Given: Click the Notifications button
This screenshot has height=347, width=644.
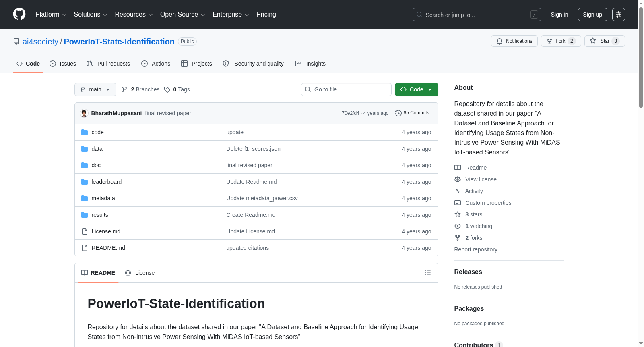Looking at the screenshot, I should click(514, 41).
